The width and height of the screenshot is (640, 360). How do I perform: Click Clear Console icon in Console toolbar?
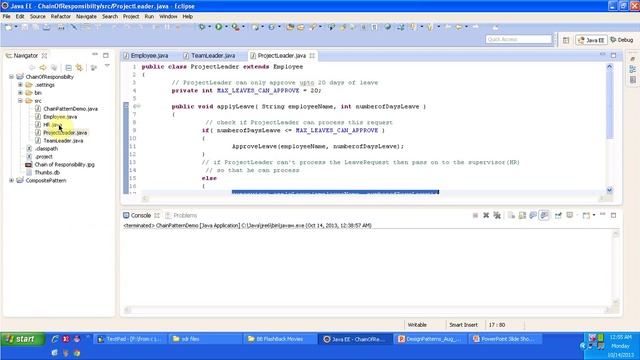(x=511, y=215)
